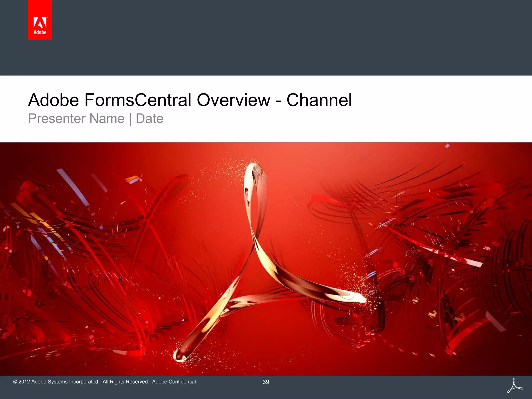Viewport: 532px width, 399px height.
Task: Select the subtitle Presenter Name | Date
Action: [96, 119]
